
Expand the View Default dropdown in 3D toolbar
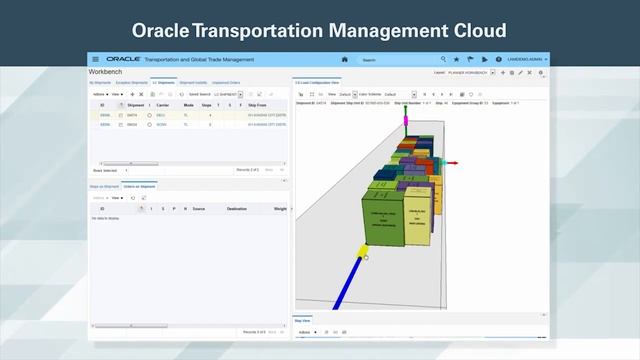coord(355,94)
